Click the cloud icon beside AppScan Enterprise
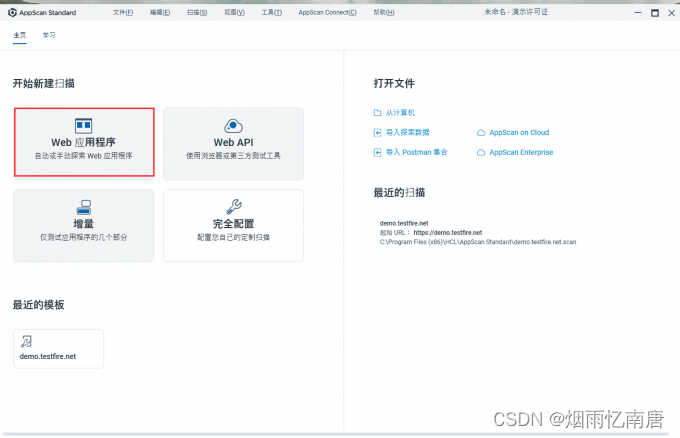 click(x=481, y=153)
